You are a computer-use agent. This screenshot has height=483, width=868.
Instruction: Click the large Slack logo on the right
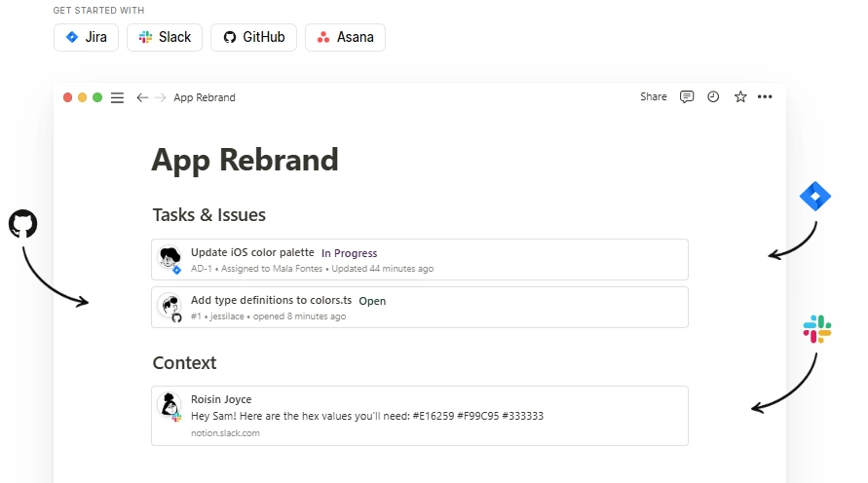[817, 329]
